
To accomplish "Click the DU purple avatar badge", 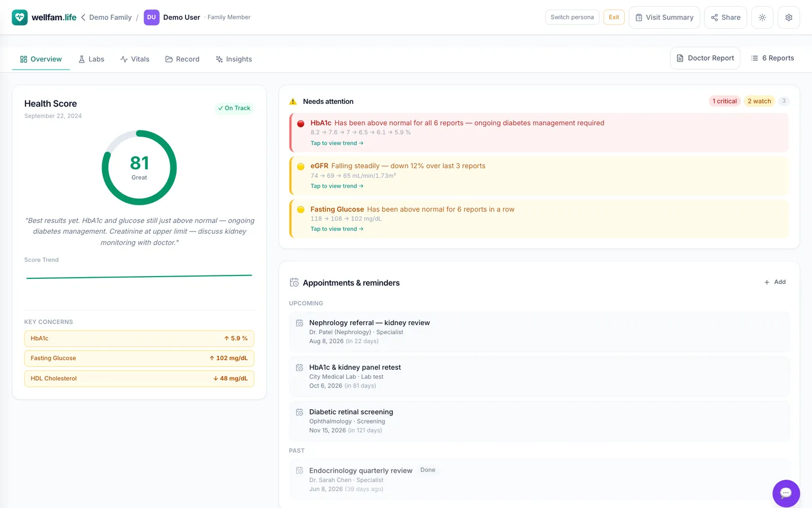I will 151,17.
